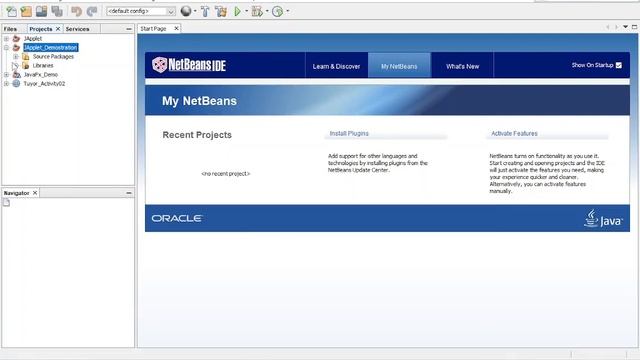The height and width of the screenshot is (360, 640).
Task: Click the Redo arrow icon
Action: (x=92, y=11)
